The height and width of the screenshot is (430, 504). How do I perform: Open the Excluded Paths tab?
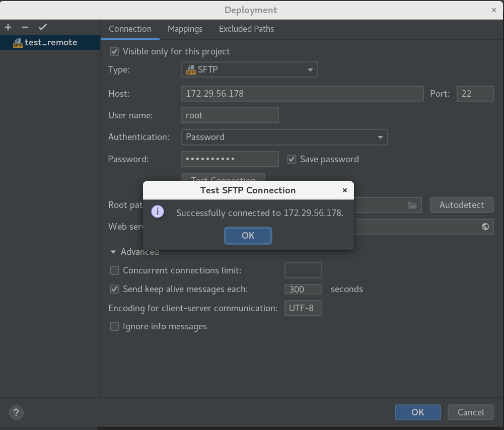[246, 29]
